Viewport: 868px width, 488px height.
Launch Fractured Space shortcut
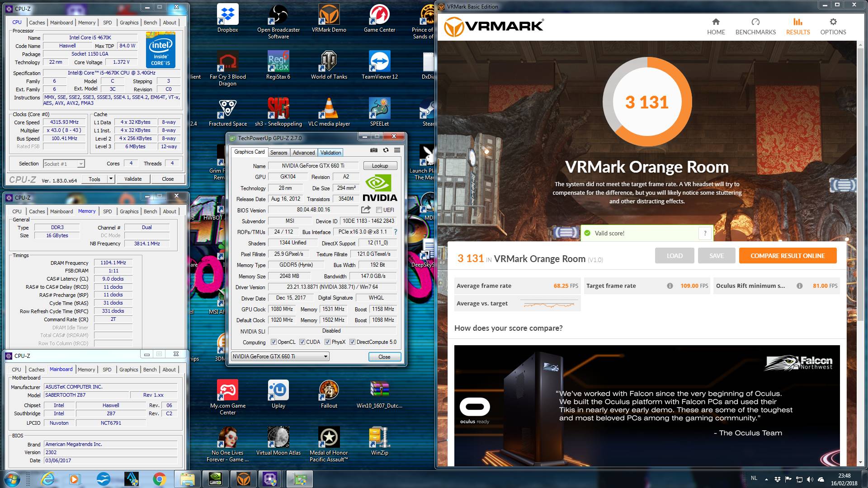[x=227, y=112]
